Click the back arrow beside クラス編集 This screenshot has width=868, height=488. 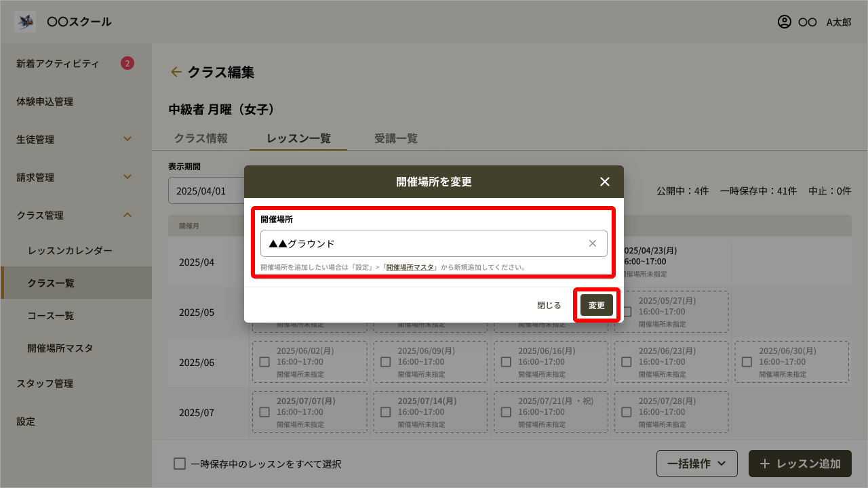pos(176,72)
